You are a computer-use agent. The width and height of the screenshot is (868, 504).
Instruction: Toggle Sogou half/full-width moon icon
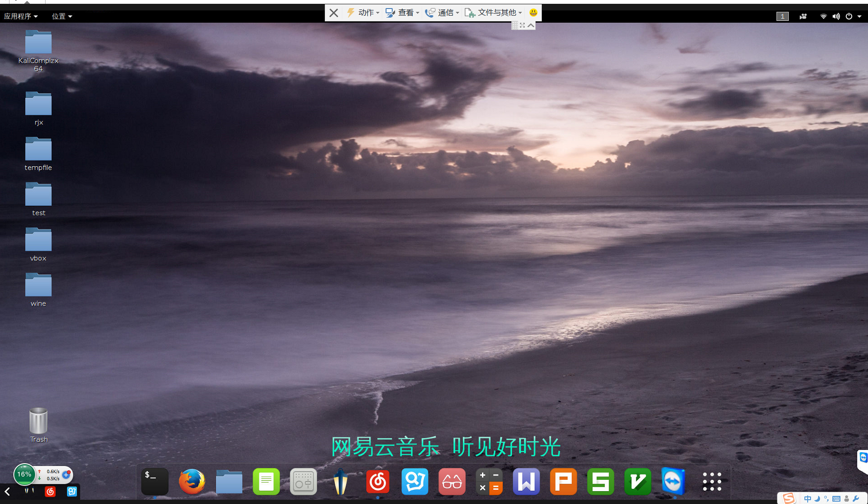pyautogui.click(x=817, y=499)
